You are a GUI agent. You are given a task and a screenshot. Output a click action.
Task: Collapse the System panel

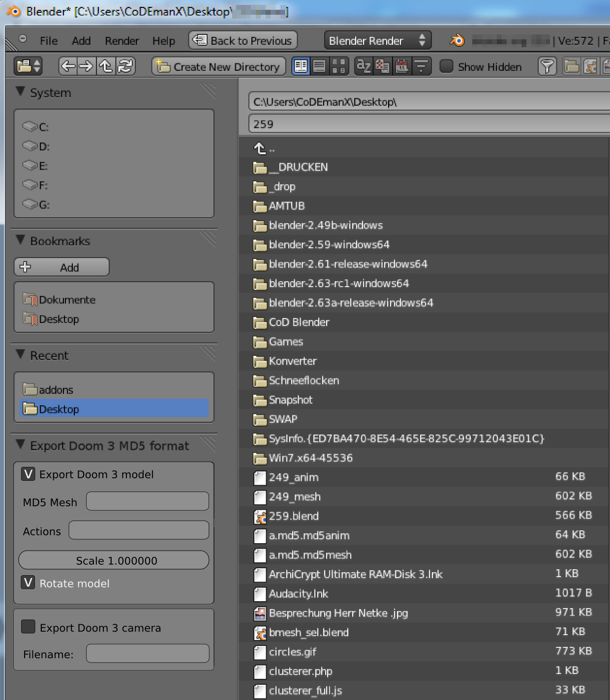coord(20,91)
